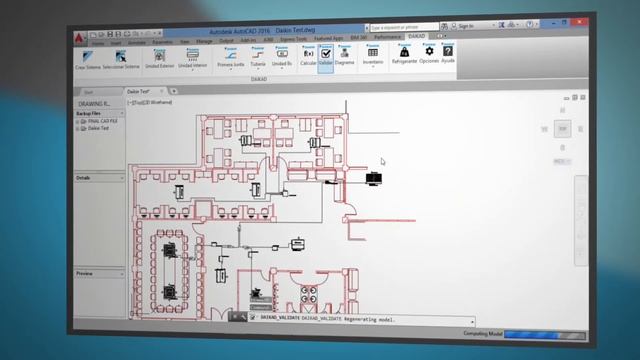This screenshot has width=640, height=360.
Task: Collapse the Details panel section
Action: click(122, 178)
